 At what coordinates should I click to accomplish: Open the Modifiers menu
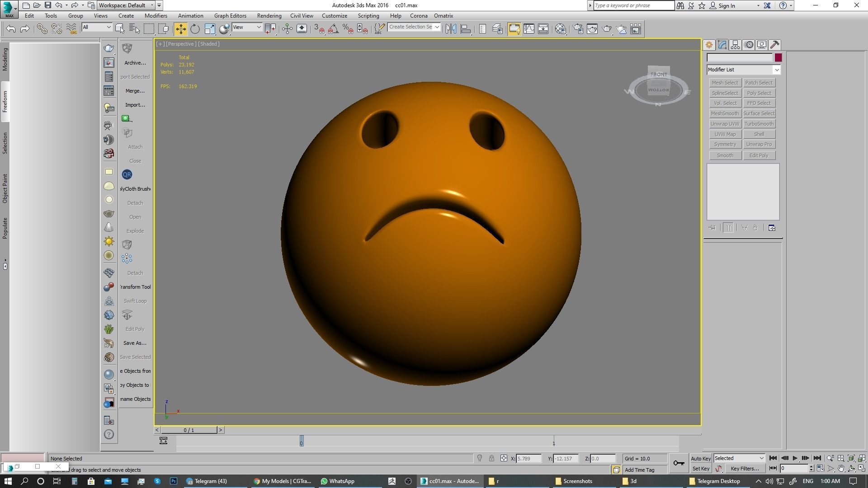point(156,16)
